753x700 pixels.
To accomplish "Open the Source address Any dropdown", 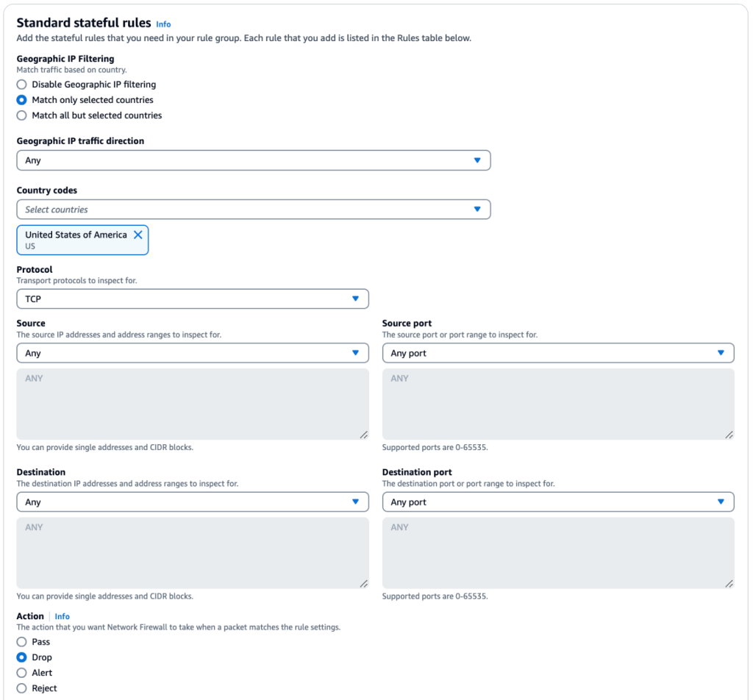I will (193, 353).
